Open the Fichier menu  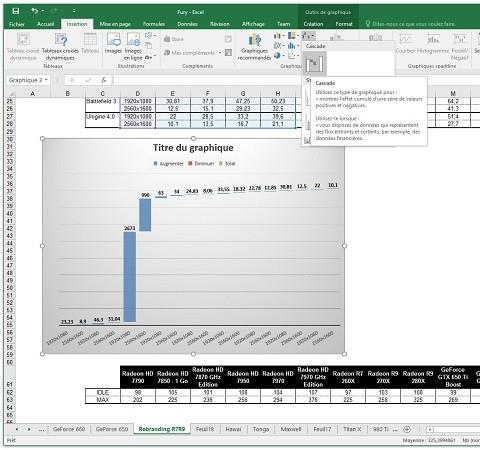[x=16, y=24]
